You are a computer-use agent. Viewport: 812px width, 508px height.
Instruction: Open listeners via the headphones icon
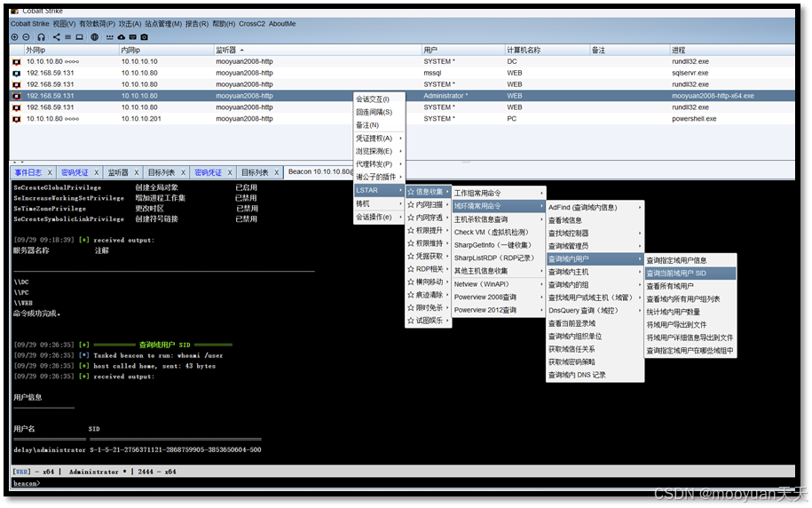(x=41, y=36)
